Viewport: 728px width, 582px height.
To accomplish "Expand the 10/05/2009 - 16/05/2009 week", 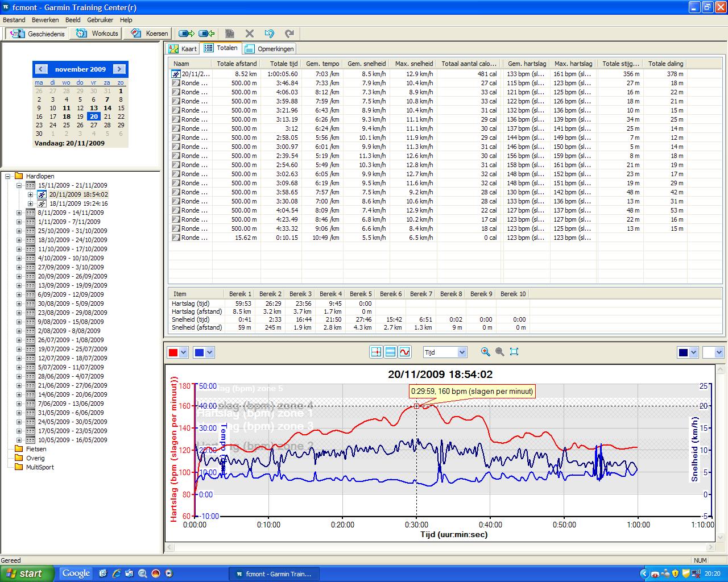I will pyautogui.click(x=19, y=440).
